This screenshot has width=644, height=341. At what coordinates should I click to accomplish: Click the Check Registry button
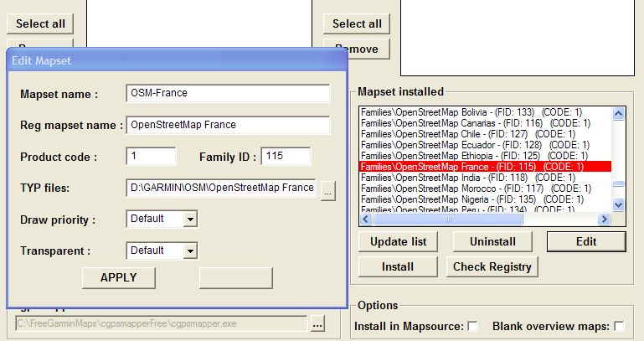[492, 267]
